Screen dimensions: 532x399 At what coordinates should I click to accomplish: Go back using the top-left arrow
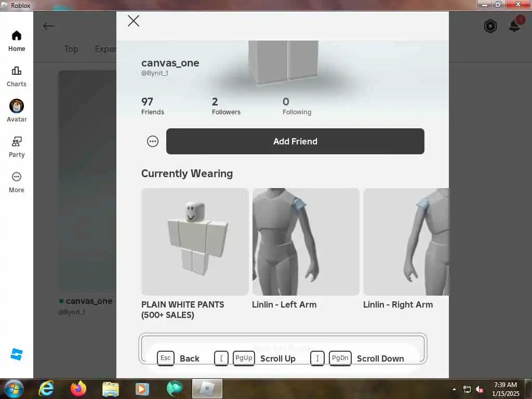[48, 26]
